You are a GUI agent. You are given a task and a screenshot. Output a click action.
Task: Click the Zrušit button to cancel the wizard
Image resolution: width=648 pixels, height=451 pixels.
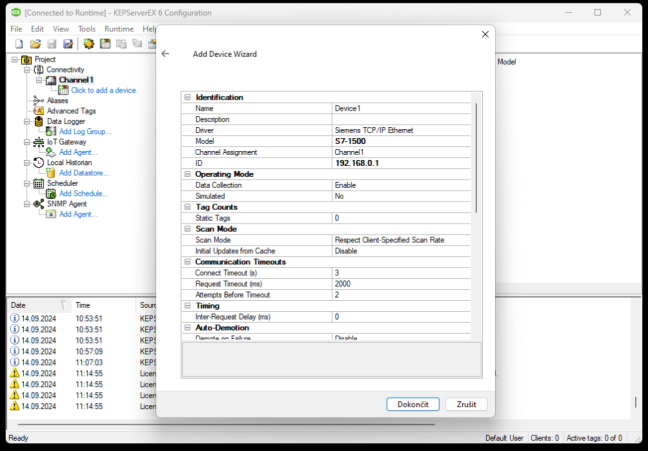[467, 404]
